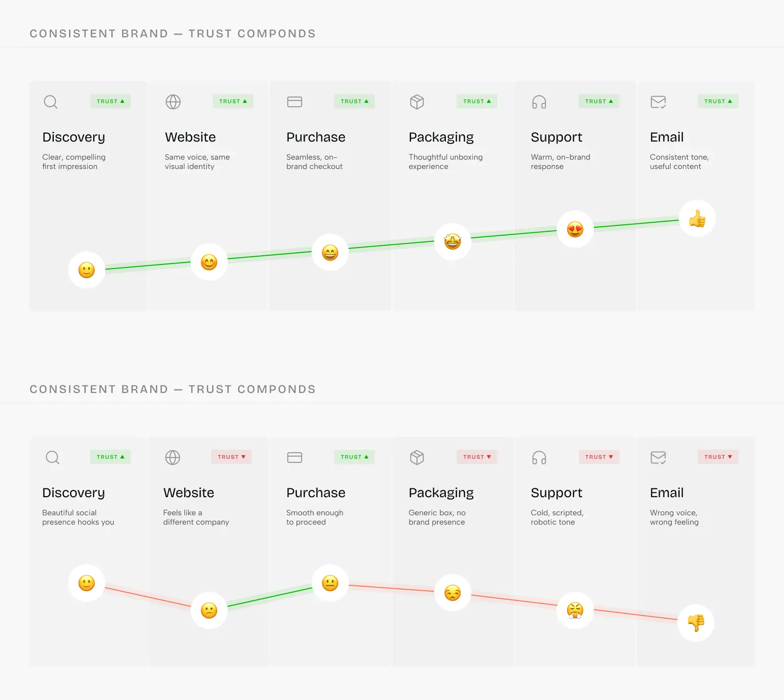This screenshot has height=700, width=784.
Task: Click the globe icon in top Website card
Action: pos(173,102)
